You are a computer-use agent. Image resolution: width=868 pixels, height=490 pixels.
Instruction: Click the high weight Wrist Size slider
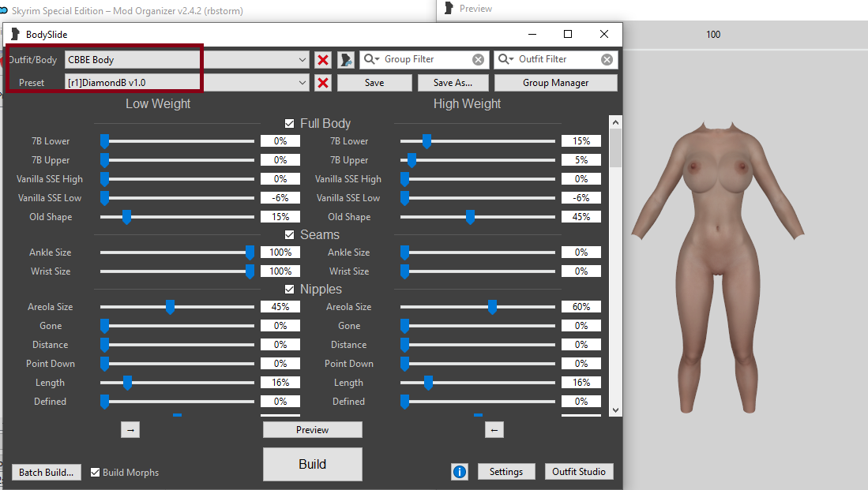[x=478, y=271]
